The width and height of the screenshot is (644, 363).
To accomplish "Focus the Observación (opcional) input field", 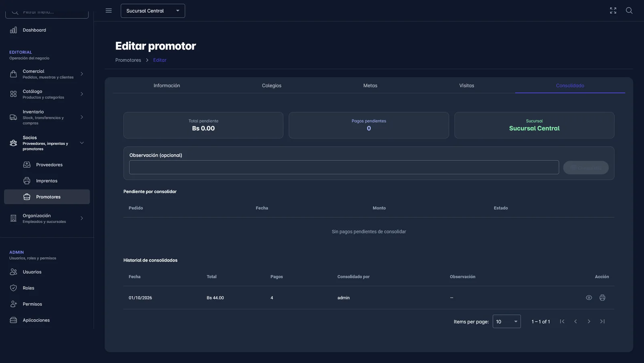I will click(344, 167).
